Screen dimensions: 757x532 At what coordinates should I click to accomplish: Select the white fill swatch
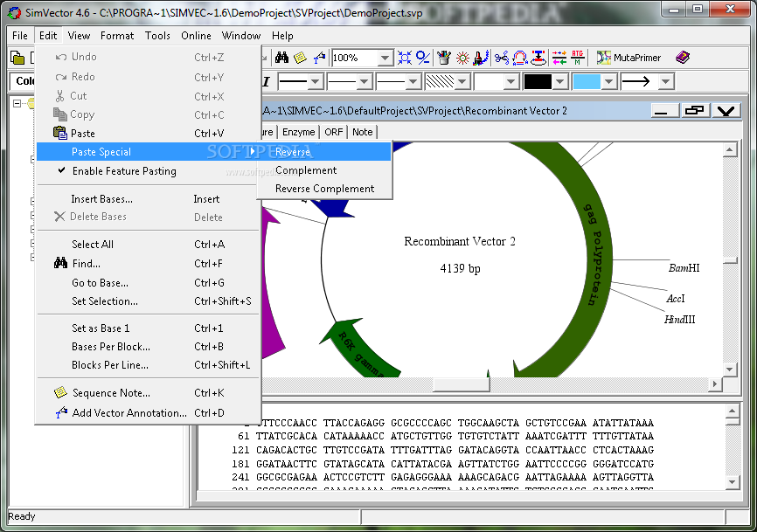[x=490, y=81]
